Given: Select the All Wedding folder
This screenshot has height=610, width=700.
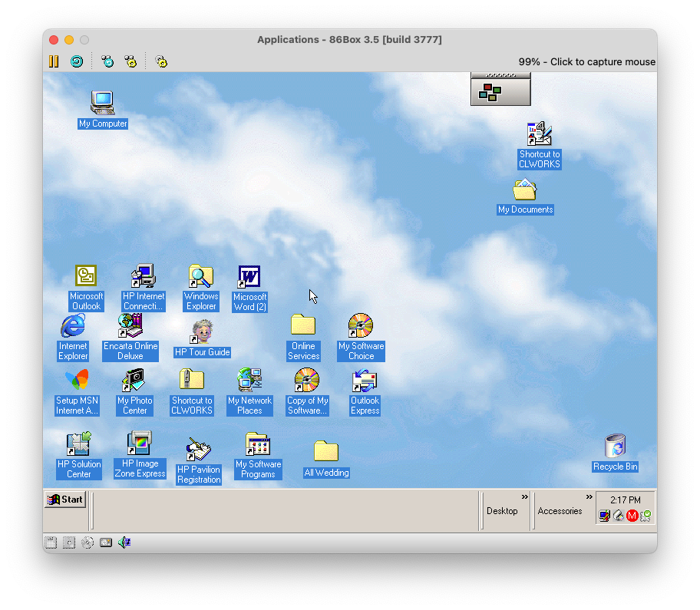Looking at the screenshot, I should coord(326,459).
